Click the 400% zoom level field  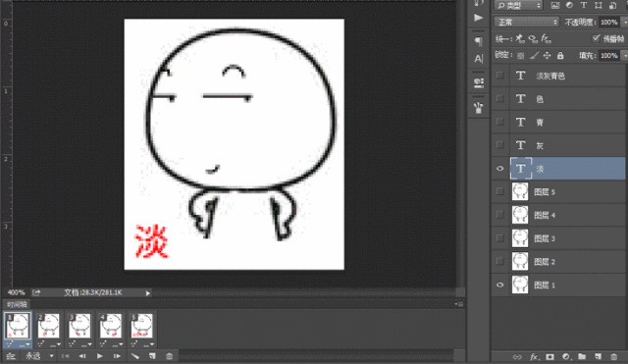16,292
